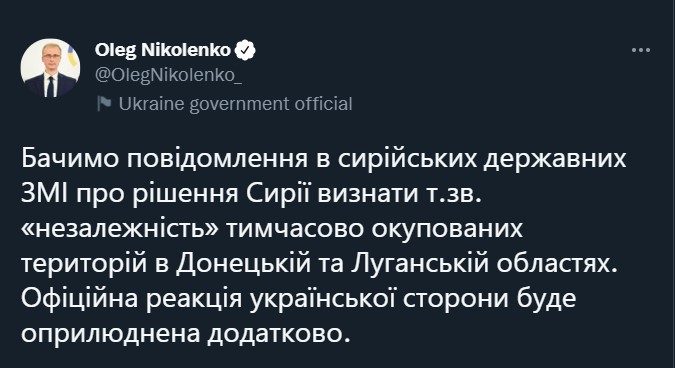Image resolution: width=675 pixels, height=368 pixels.
Task: Click the word Донецькій in the tweet
Action: point(243,264)
